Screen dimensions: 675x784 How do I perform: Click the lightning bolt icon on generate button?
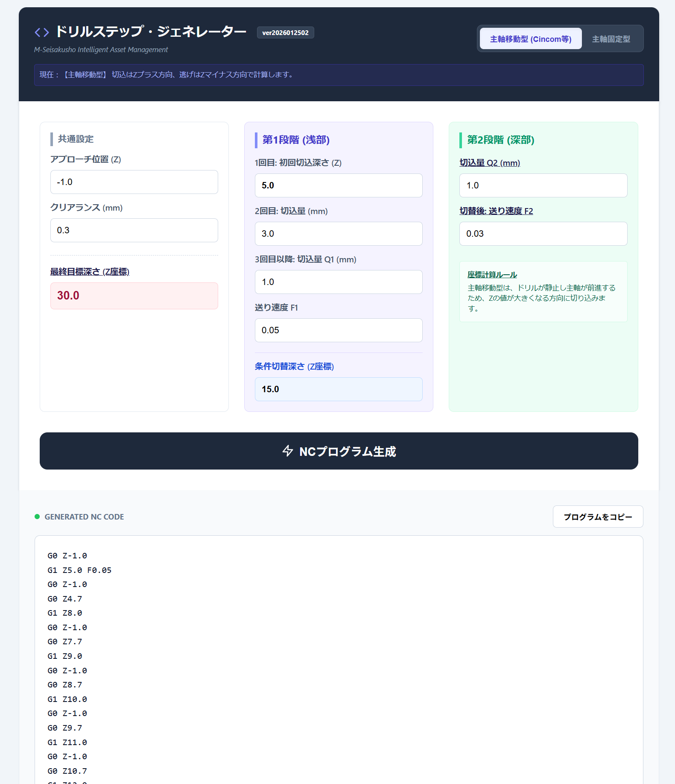[288, 451]
